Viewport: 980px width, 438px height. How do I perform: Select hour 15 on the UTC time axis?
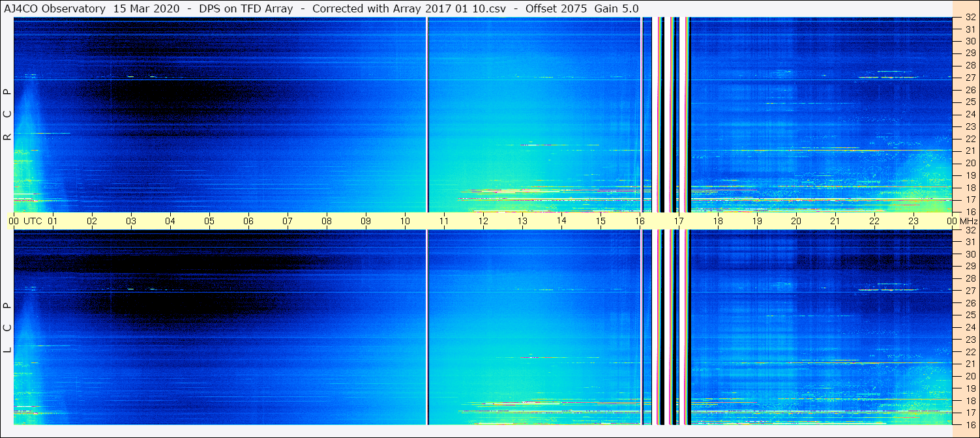click(x=601, y=221)
